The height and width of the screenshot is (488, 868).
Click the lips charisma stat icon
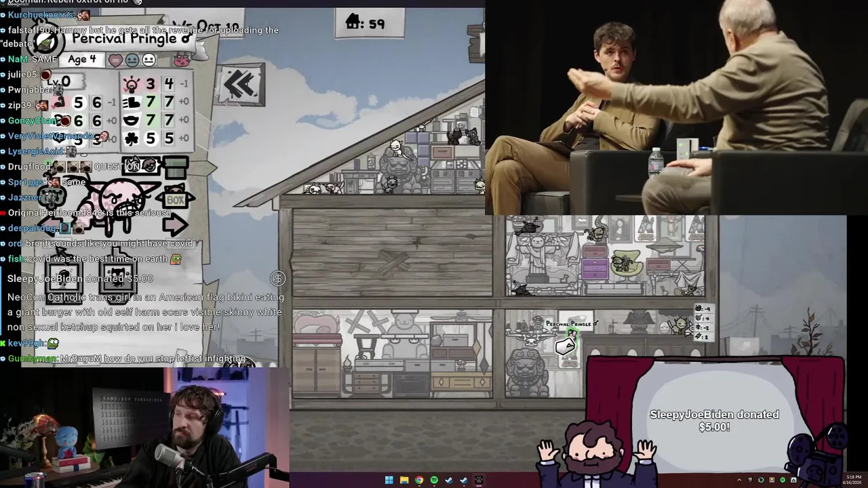point(132,121)
